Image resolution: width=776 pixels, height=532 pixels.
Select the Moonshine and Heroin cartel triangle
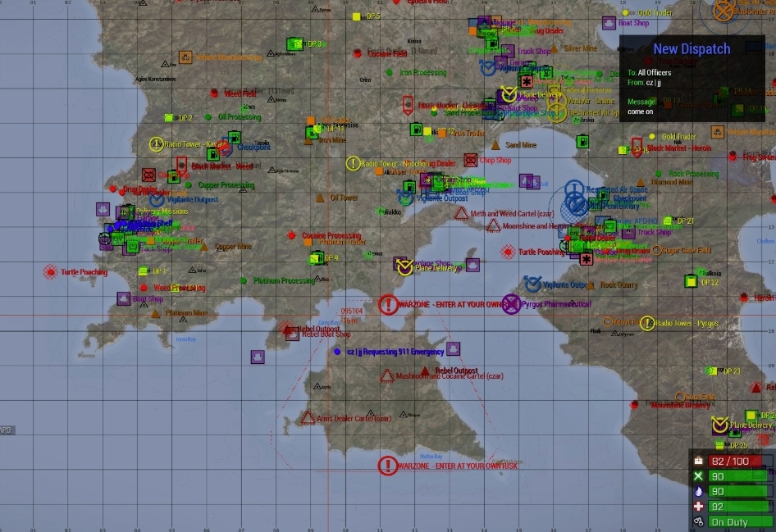click(x=493, y=226)
